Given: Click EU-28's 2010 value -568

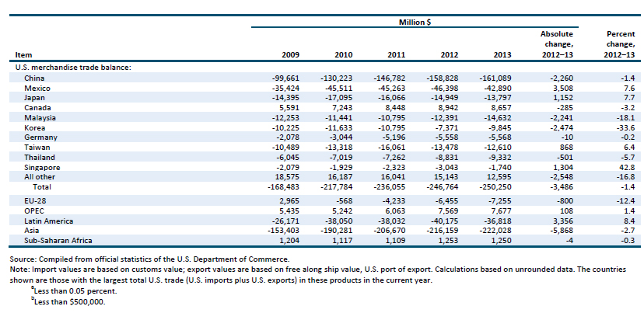Looking at the screenshot, I should tap(345, 201).
